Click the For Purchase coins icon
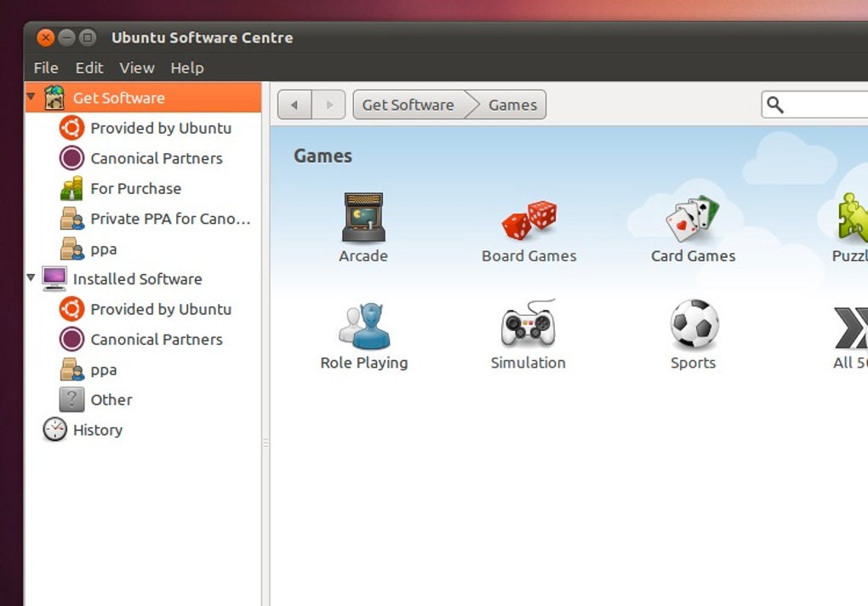 coord(71,188)
